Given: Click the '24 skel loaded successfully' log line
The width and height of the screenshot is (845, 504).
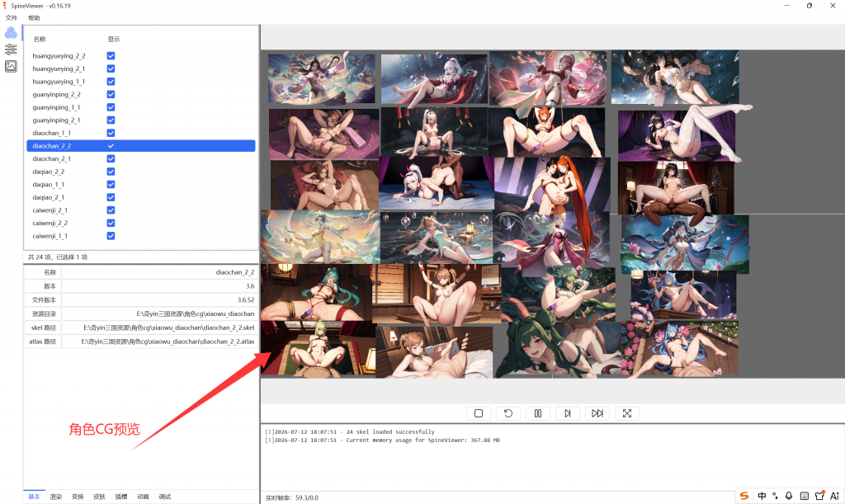Looking at the screenshot, I should 350,432.
